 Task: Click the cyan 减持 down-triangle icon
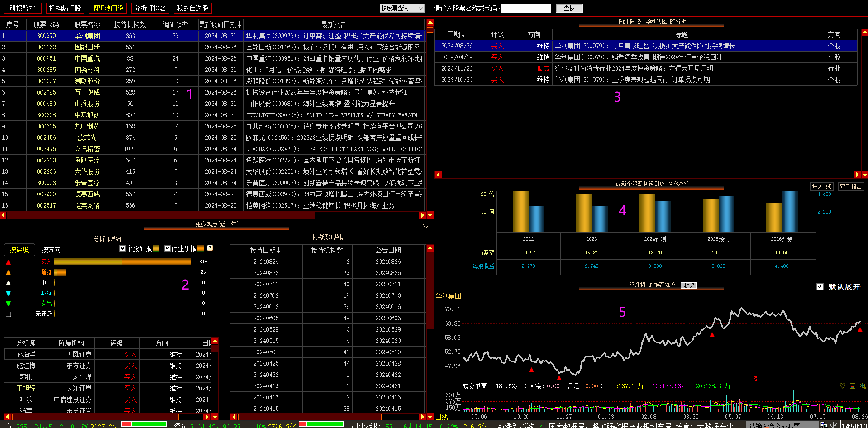point(8,293)
